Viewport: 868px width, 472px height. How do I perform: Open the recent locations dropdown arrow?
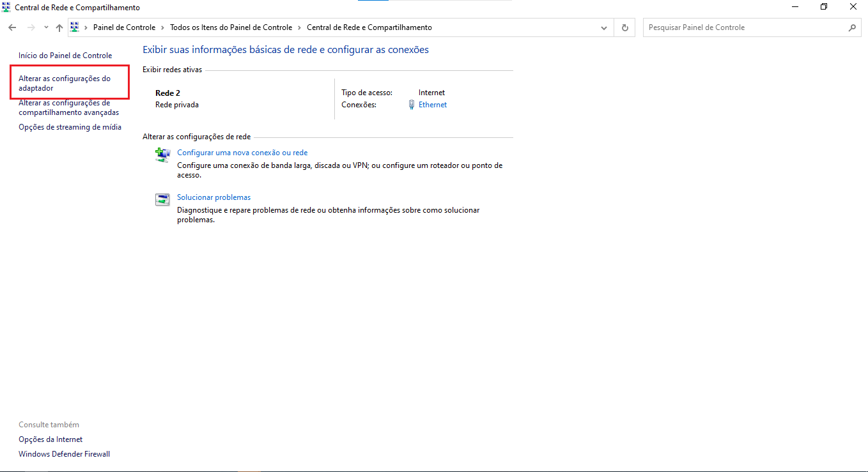point(46,27)
